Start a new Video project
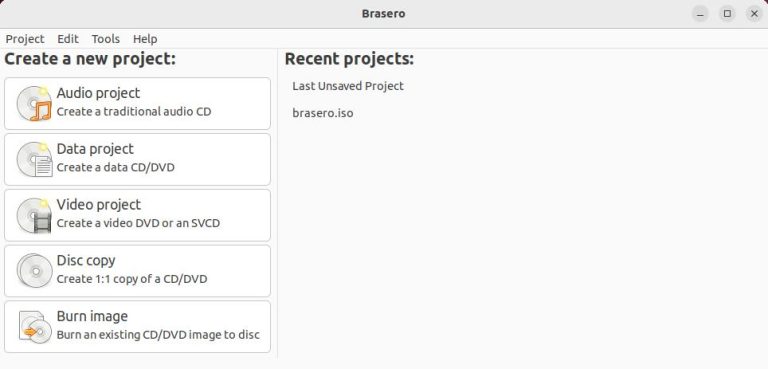The height and width of the screenshot is (369, 768). 138,215
